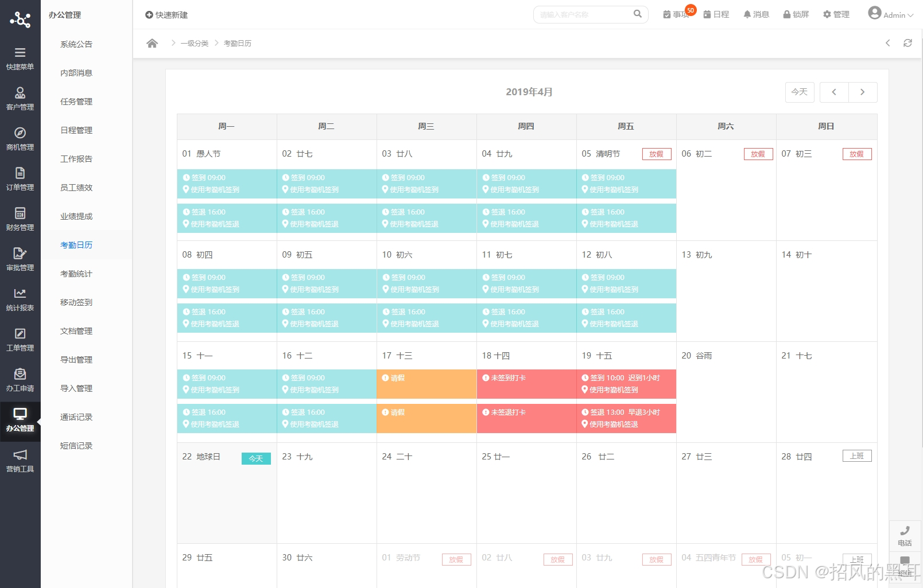Select 移动签到 menu item

[x=76, y=302]
